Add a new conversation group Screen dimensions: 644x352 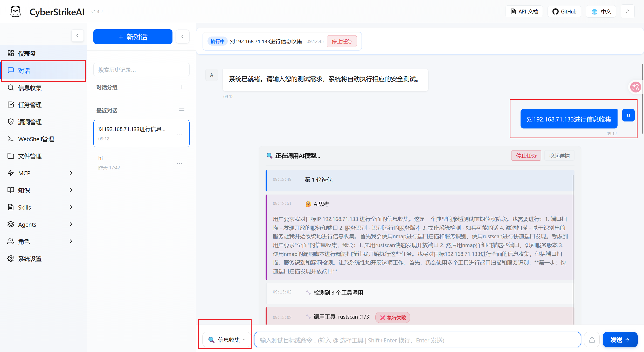pyautogui.click(x=182, y=87)
